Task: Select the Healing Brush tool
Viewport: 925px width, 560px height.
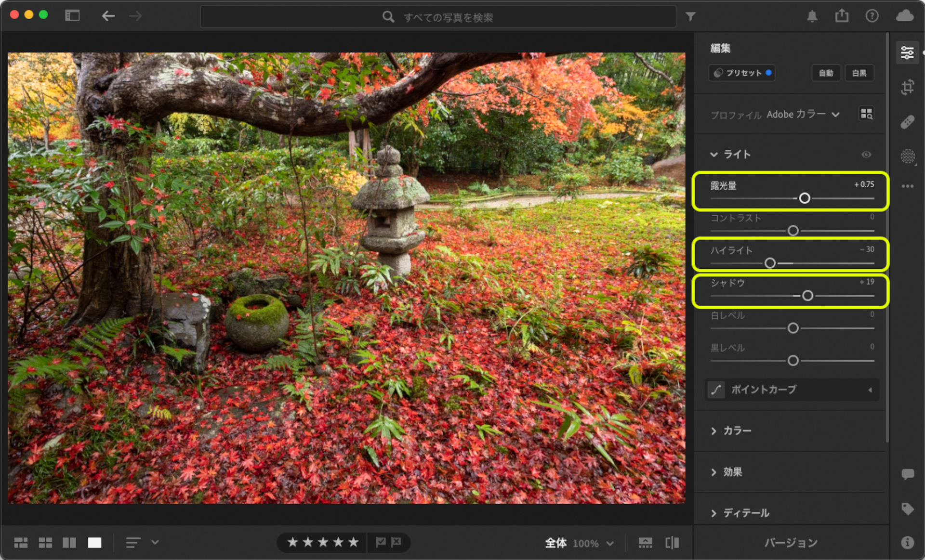Action: coord(908,122)
